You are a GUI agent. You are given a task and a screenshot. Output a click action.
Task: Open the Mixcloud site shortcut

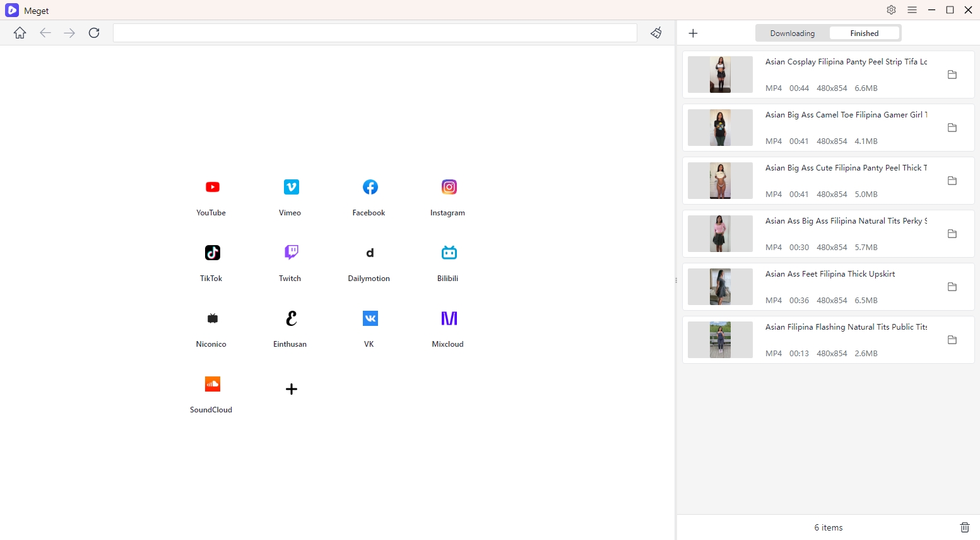click(x=449, y=319)
